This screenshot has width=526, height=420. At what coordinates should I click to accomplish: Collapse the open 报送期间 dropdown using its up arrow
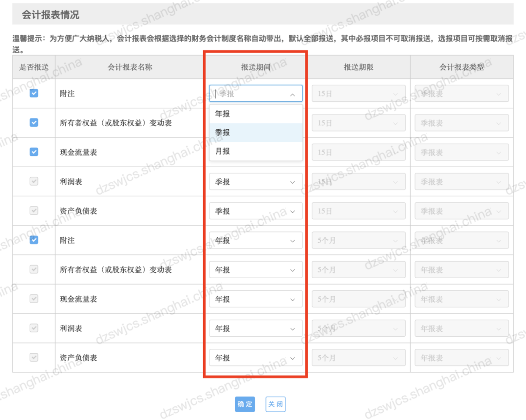[x=292, y=95]
